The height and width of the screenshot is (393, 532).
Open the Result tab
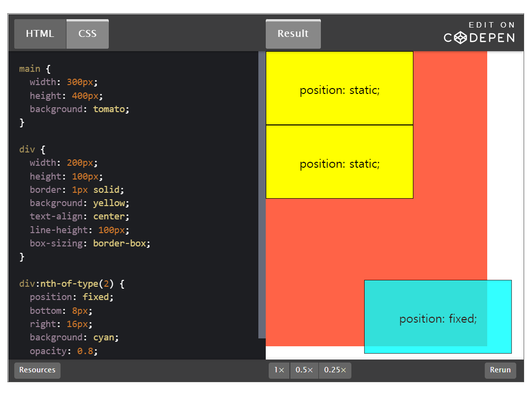click(293, 34)
